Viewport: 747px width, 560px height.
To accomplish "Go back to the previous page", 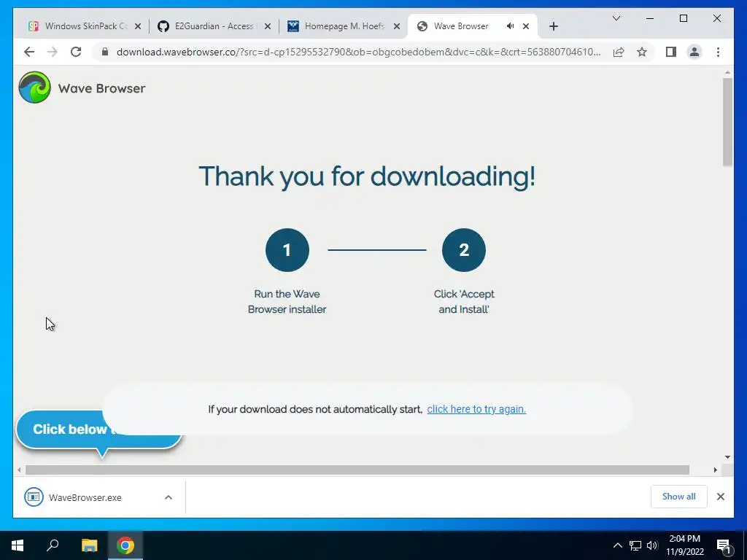I will click(x=29, y=52).
